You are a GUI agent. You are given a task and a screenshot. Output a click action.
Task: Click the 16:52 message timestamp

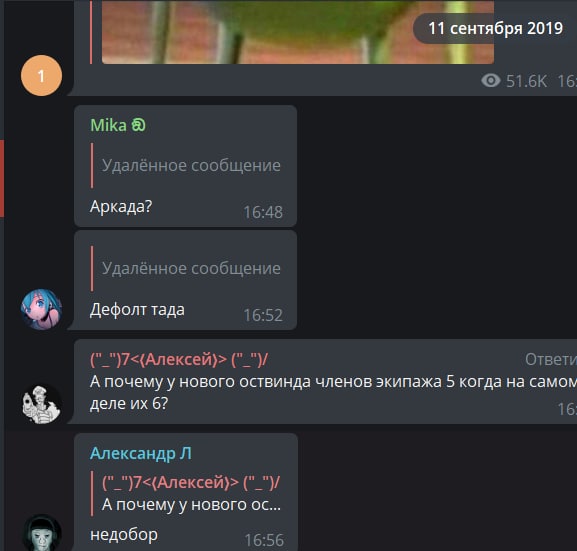pos(263,315)
